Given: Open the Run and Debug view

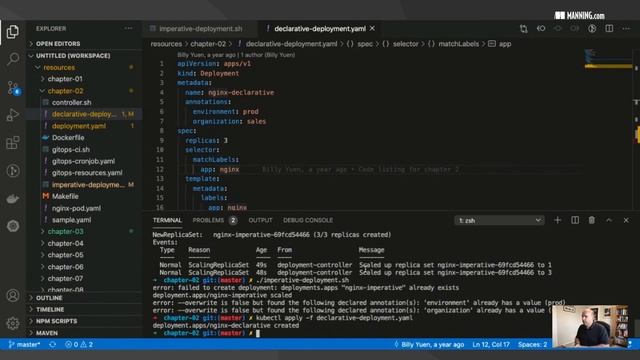Looking at the screenshot, I should tap(13, 115).
